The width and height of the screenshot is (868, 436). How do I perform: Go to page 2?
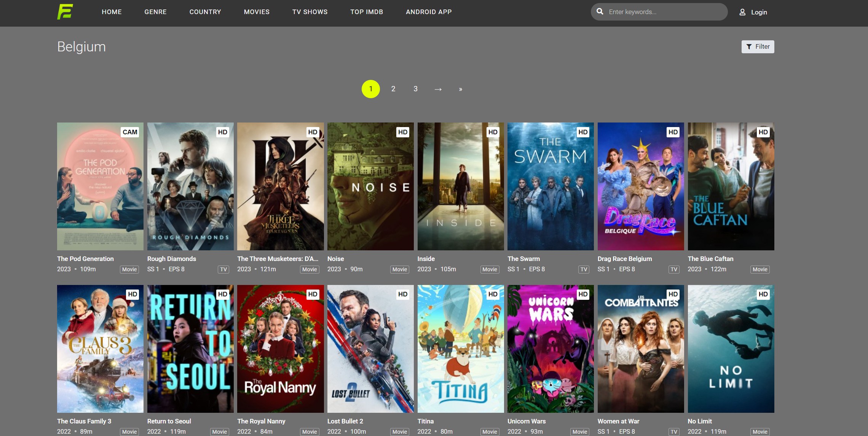coord(393,89)
